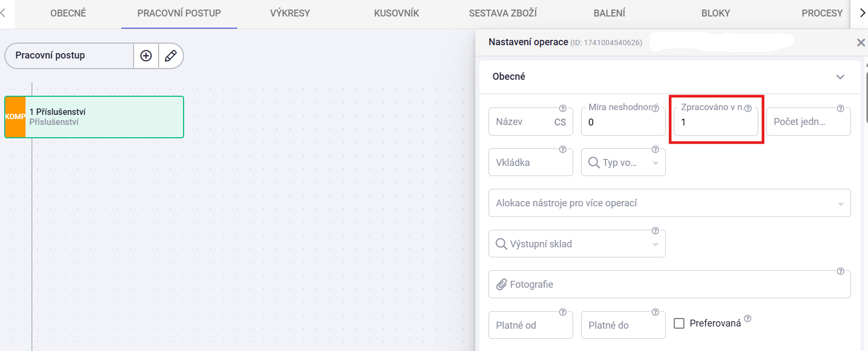868x351 pixels.
Task: Focus the Zpracováno v n. input
Action: pos(716,122)
